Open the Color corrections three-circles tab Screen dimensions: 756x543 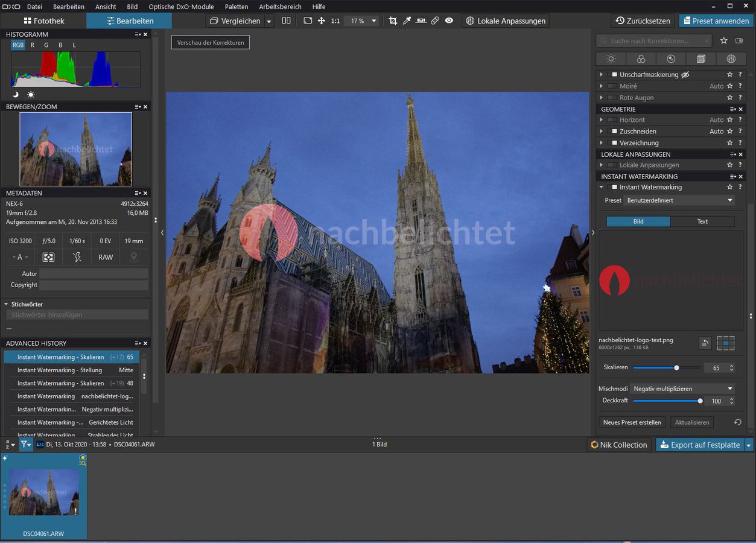[641, 59]
